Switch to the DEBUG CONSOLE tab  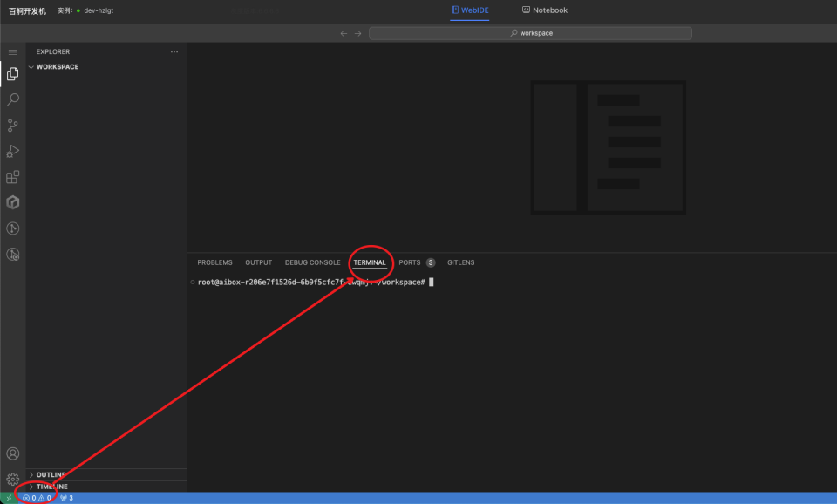click(x=312, y=262)
